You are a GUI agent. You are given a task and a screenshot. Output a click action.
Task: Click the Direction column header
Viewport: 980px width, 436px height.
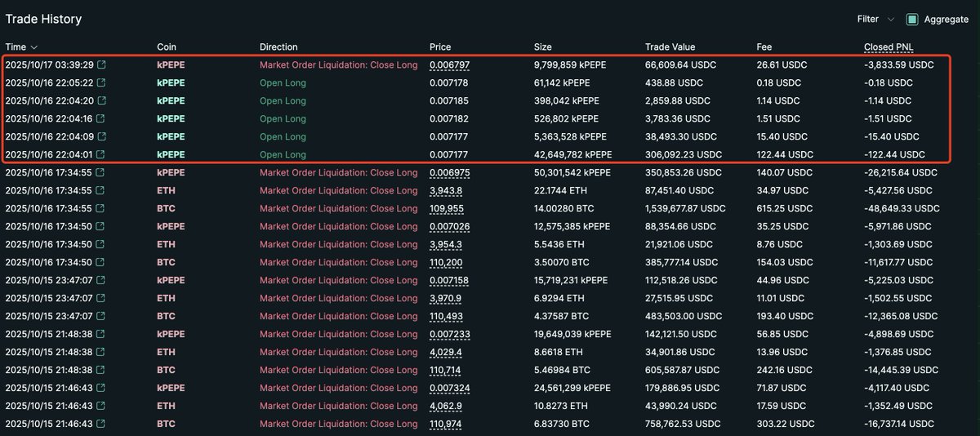pos(278,47)
